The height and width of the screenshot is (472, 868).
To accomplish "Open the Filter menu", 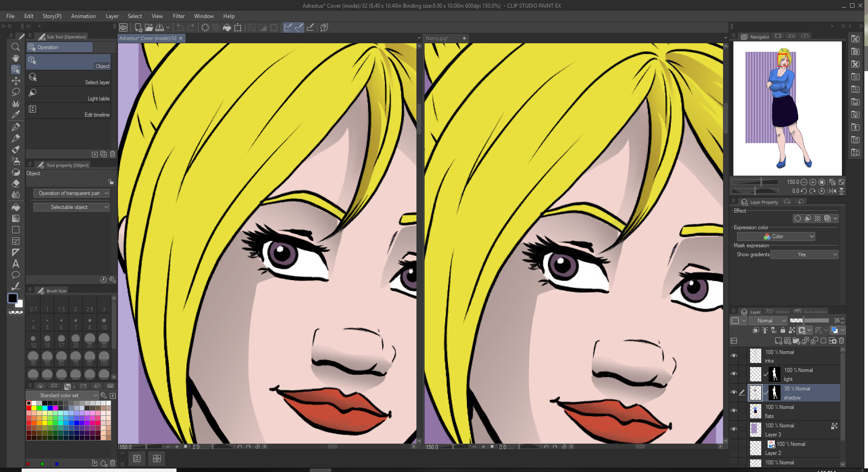I will (x=179, y=16).
